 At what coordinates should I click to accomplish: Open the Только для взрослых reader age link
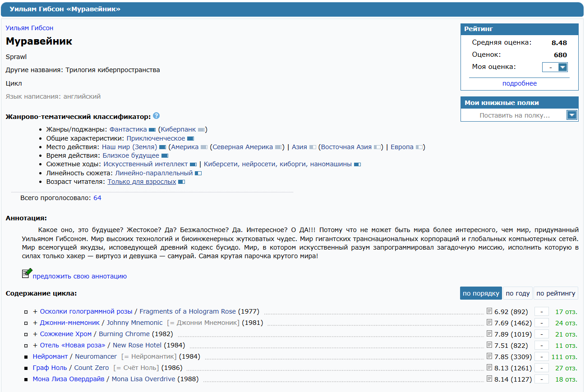click(x=142, y=182)
